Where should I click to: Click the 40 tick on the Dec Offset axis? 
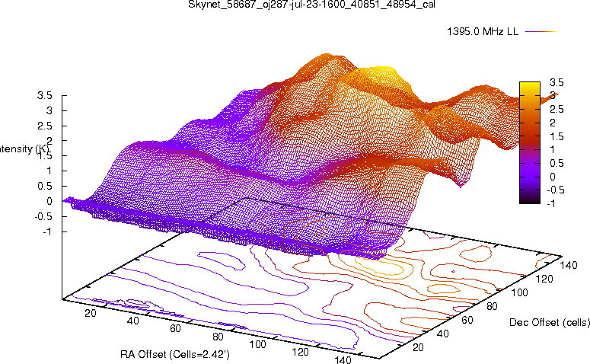tap(443, 334)
